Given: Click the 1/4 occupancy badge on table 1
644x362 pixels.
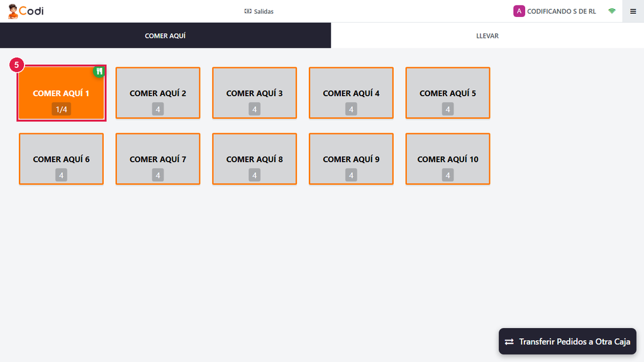Looking at the screenshot, I should [61, 109].
